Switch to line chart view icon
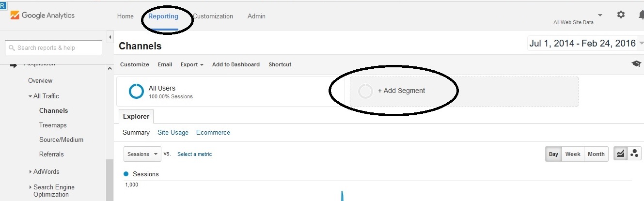 (x=620, y=154)
